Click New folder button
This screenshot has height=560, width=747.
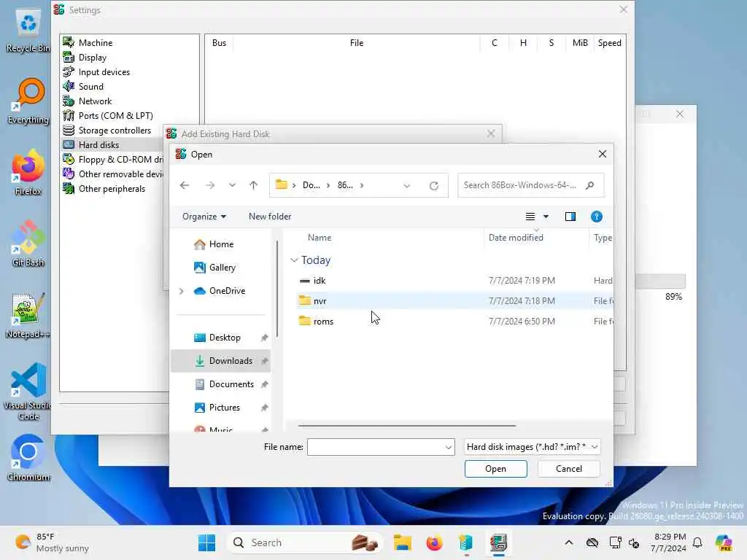[270, 217]
